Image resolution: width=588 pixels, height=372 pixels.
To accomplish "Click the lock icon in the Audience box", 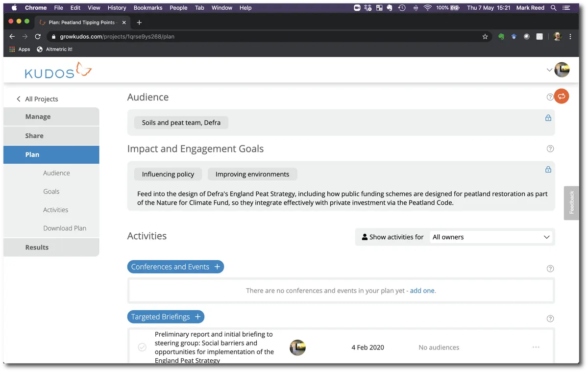I will [548, 118].
